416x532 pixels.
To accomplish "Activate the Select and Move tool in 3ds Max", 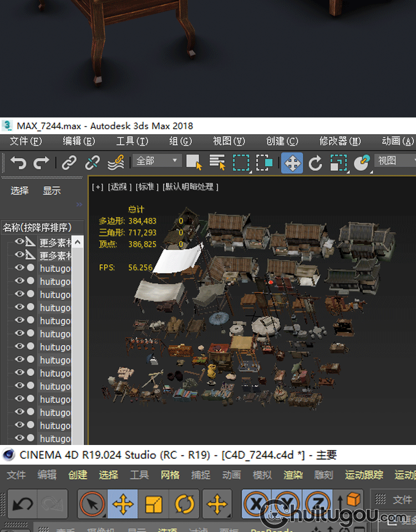I will [292, 162].
